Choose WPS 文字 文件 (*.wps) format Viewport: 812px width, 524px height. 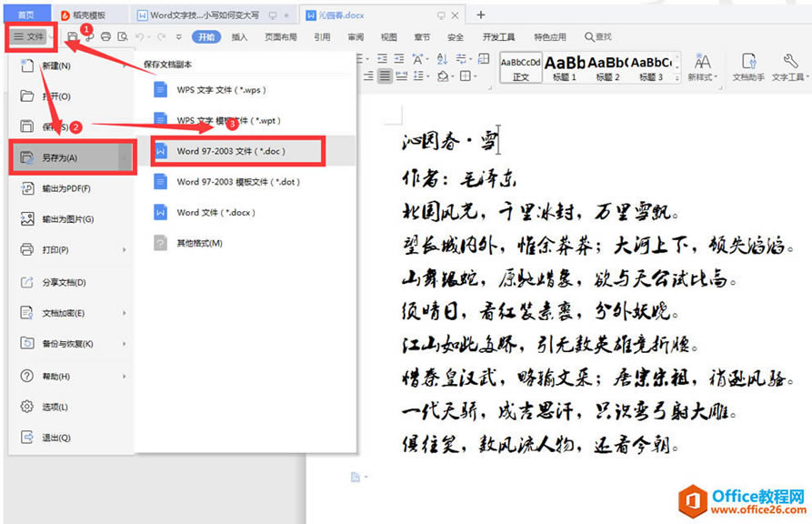point(246,90)
